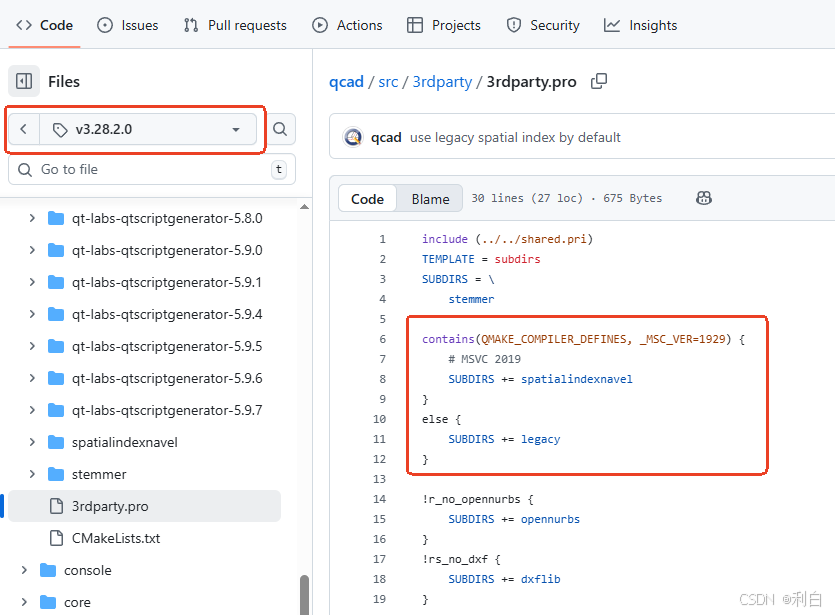Image resolution: width=835 pixels, height=615 pixels.
Task: Focus the Go to file search field
Action: coord(152,169)
